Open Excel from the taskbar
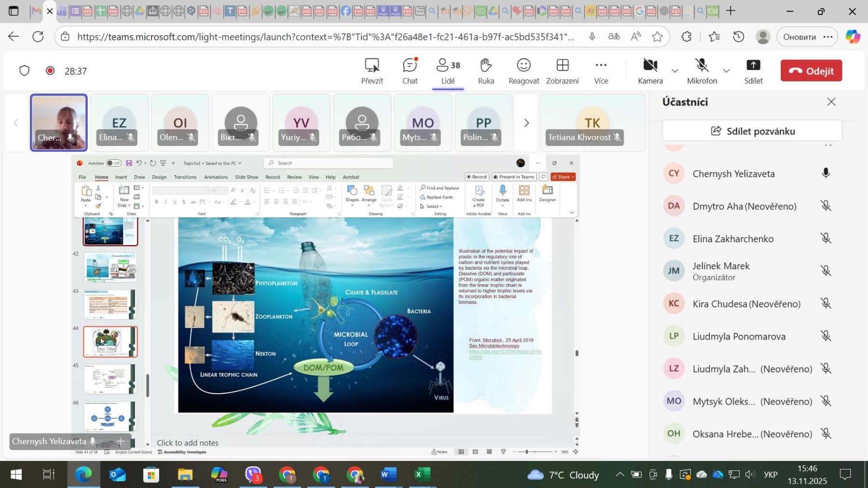 422,475
